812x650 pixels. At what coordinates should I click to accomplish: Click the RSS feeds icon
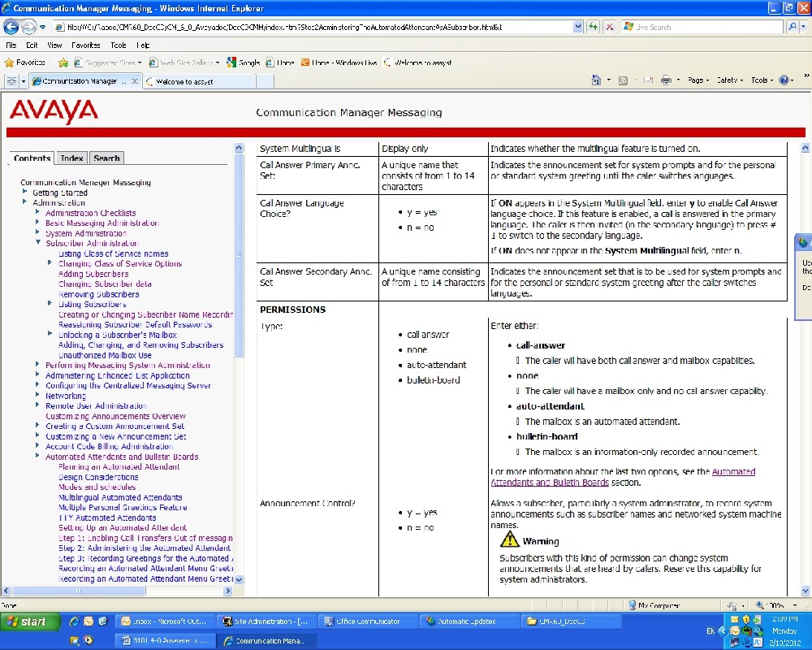624,80
